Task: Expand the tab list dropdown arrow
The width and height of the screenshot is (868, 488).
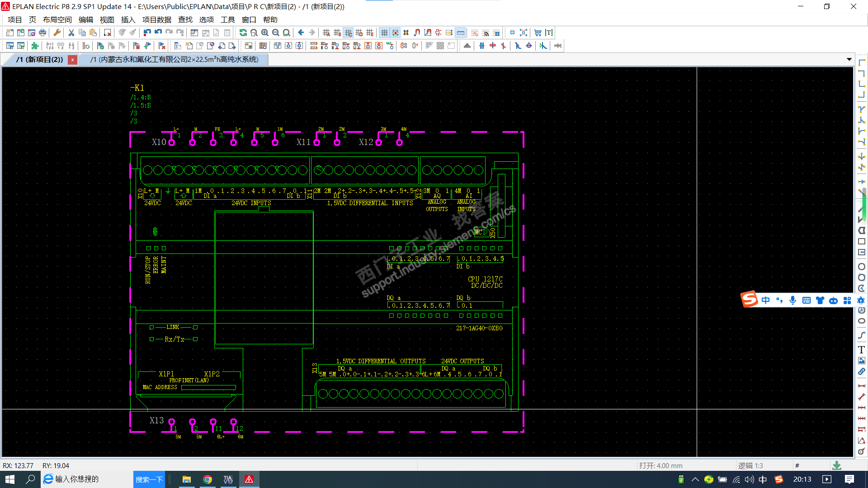Action: pos(849,60)
